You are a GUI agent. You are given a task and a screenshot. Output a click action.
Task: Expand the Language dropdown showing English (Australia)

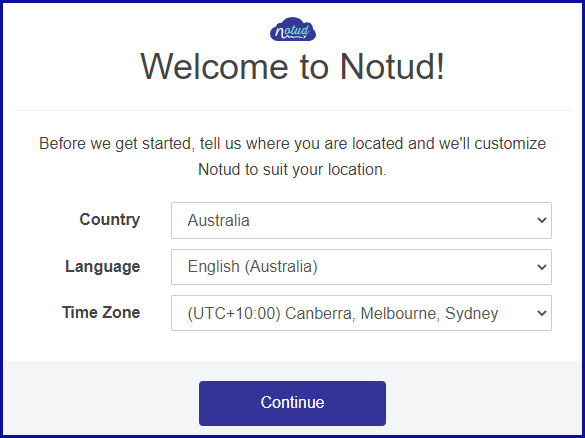coord(361,267)
